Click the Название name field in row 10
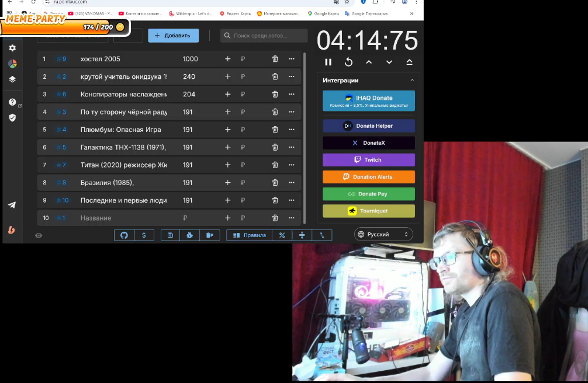Screen dimensions: 588x383 pyautogui.click(x=124, y=218)
